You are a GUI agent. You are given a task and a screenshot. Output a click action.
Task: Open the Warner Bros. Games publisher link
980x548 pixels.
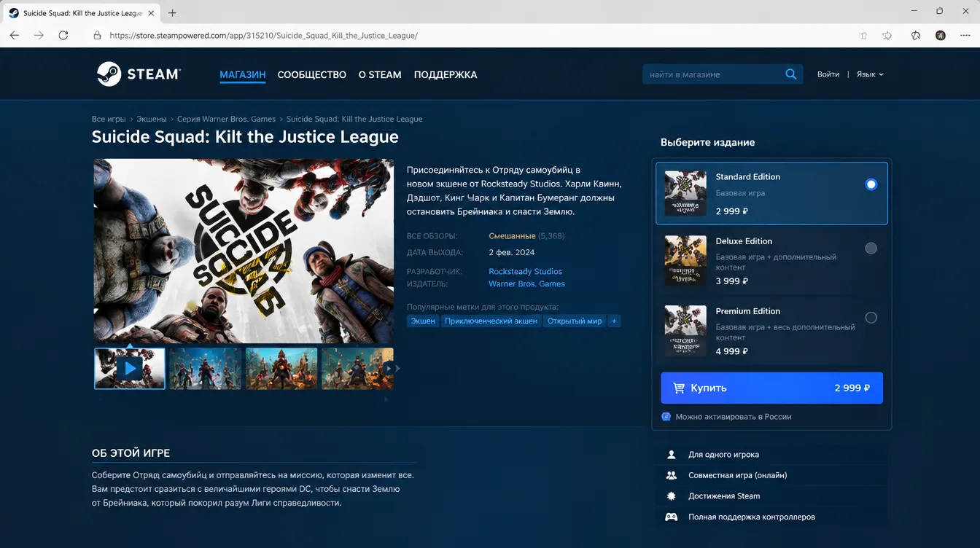point(526,284)
